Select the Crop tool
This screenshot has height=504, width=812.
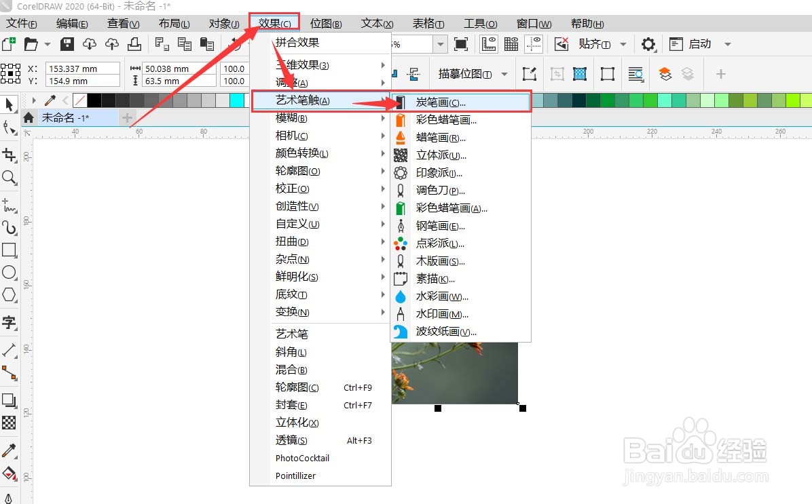10,153
